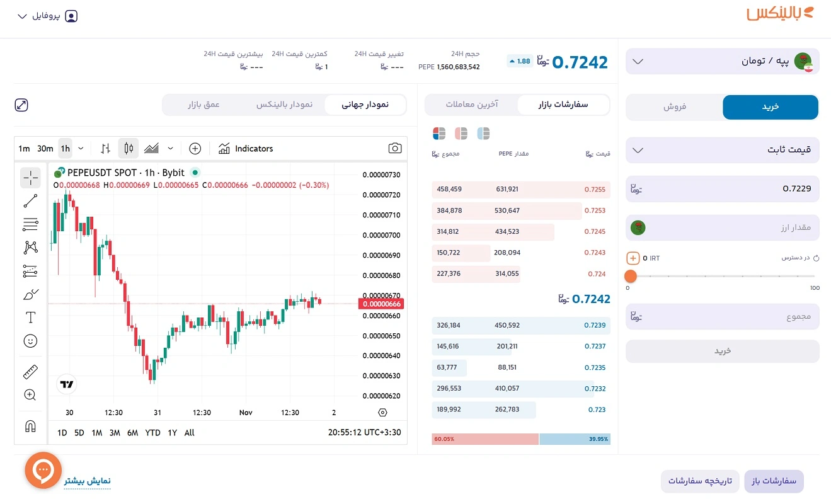Image resolution: width=831 pixels, height=504 pixels.
Task: Select the trend line drawing tool
Action: [30, 201]
